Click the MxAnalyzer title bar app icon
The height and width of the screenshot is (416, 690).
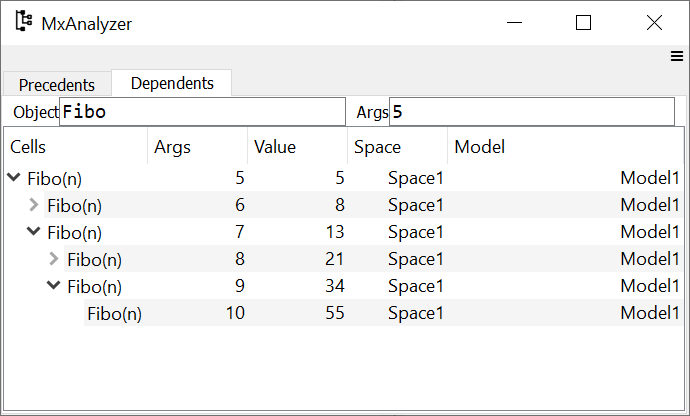[22, 22]
